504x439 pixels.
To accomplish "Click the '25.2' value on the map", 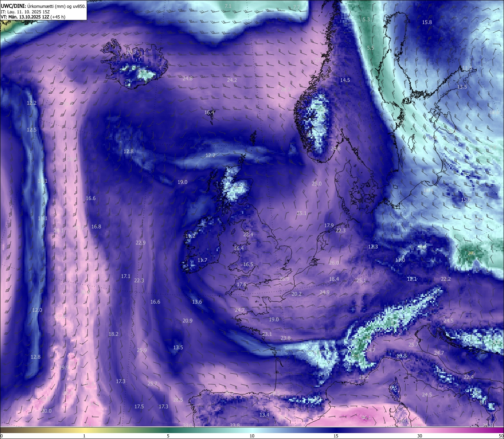I will tap(364, 377).
